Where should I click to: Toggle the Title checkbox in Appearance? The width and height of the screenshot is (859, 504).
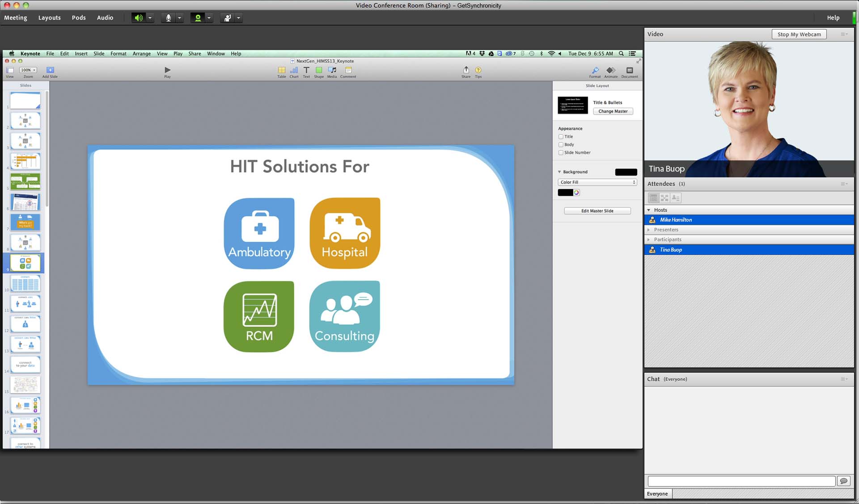pos(560,136)
